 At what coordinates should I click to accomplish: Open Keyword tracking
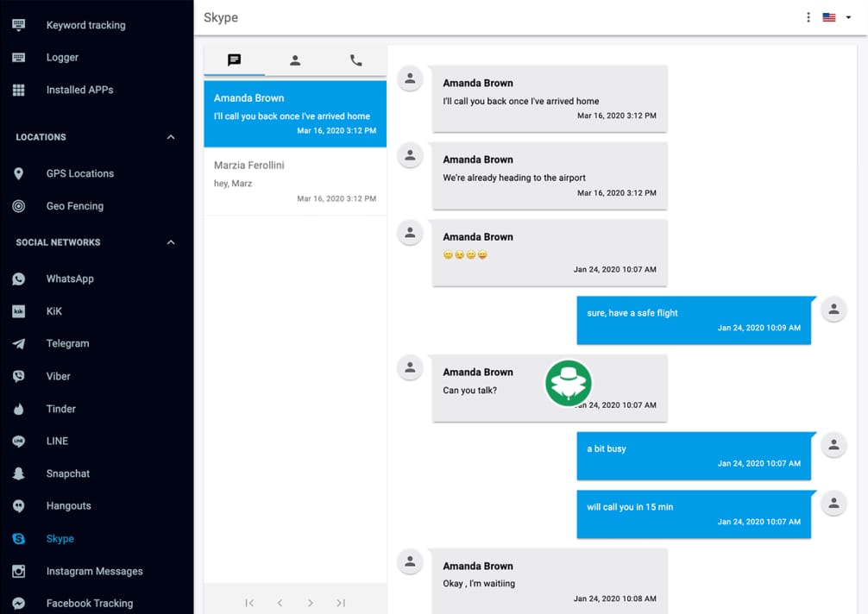click(84, 25)
